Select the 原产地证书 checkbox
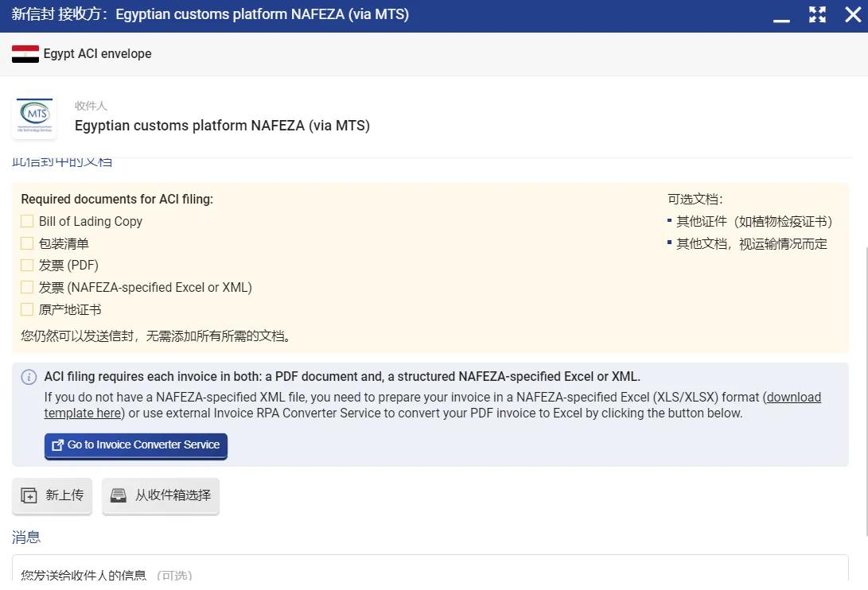Viewport: 868px width, 590px height. tap(27, 309)
